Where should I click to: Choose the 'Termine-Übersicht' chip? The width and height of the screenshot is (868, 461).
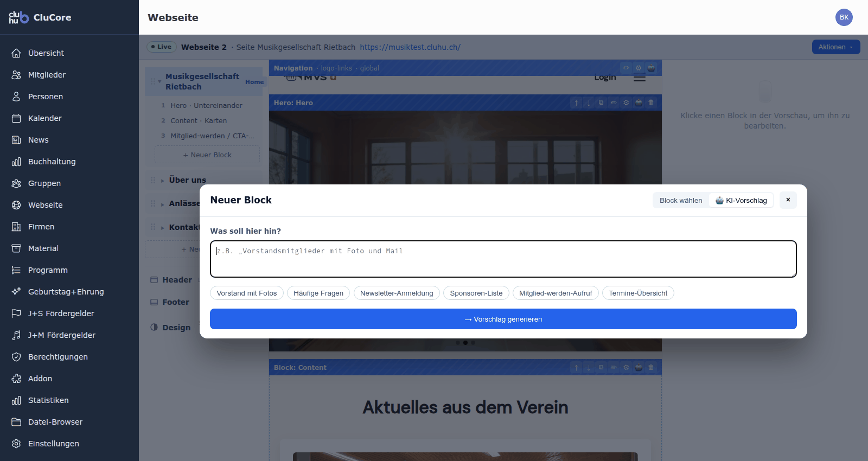coord(638,293)
